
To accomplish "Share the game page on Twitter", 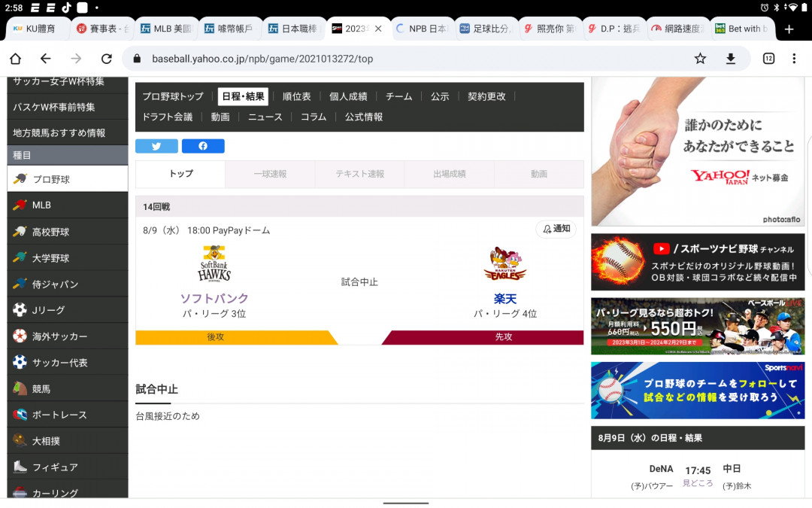I will [x=156, y=146].
